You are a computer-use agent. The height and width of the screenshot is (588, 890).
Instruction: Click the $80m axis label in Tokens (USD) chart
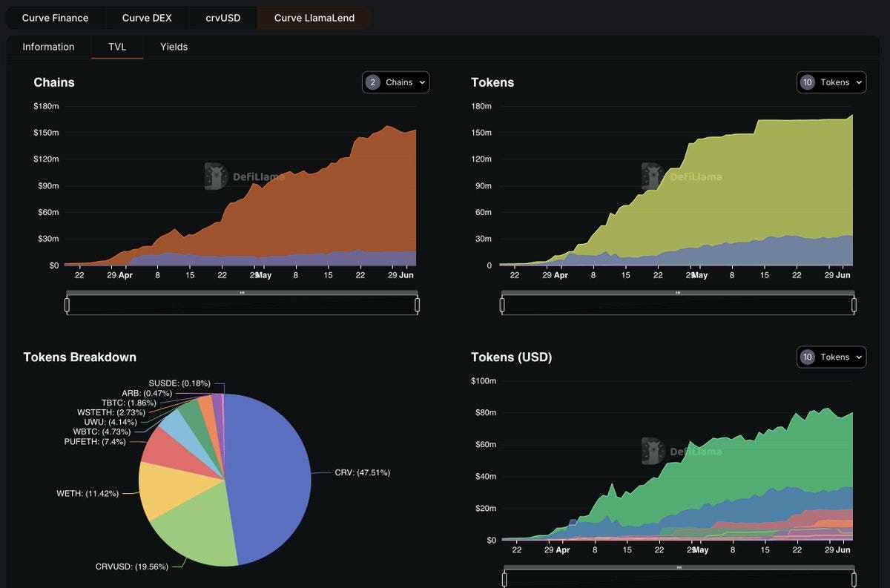[486, 413]
